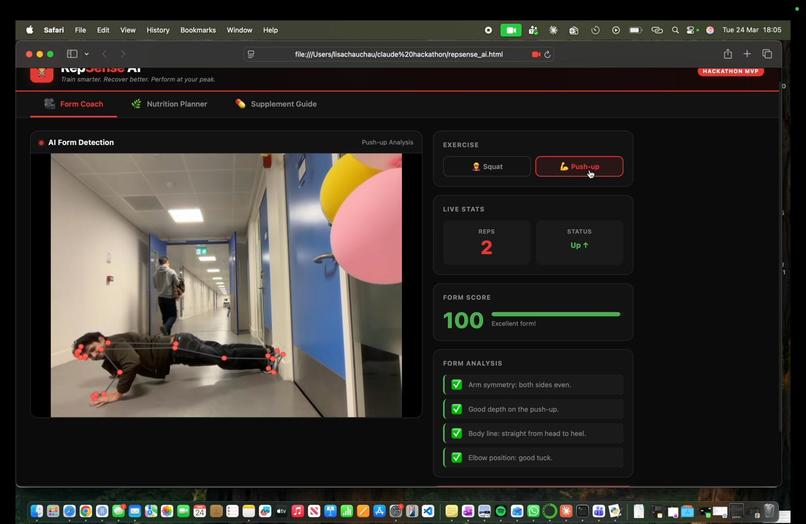Viewport: 806px width, 524px height.
Task: Open the page settings icon in address bar
Action: point(251,55)
